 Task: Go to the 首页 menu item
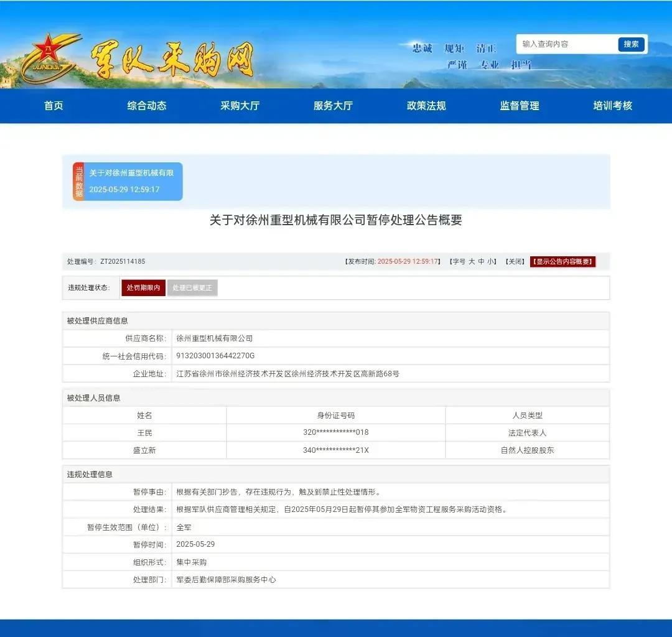pyautogui.click(x=54, y=106)
